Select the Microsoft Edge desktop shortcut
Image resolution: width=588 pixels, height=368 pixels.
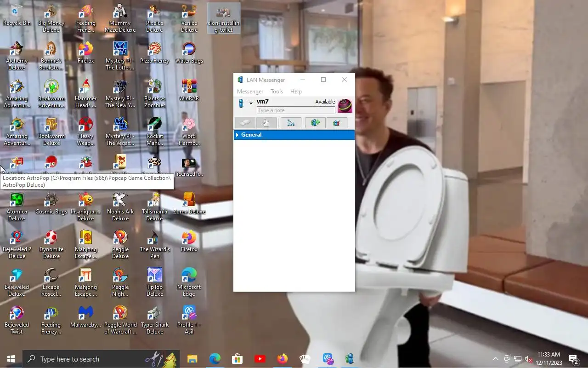189,282
